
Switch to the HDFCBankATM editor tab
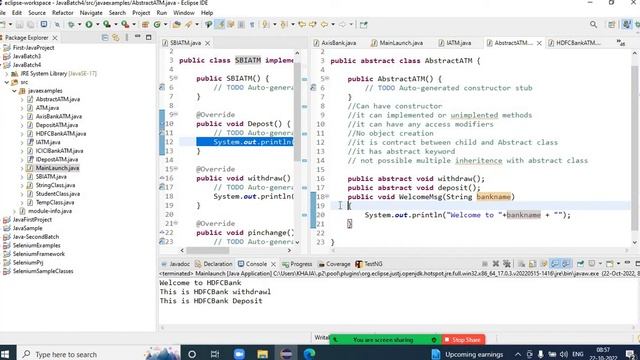pos(575,43)
